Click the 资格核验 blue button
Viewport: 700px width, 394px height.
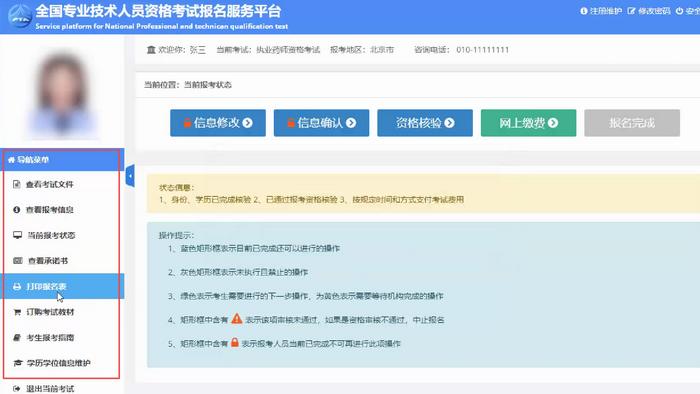pyautogui.click(x=425, y=123)
